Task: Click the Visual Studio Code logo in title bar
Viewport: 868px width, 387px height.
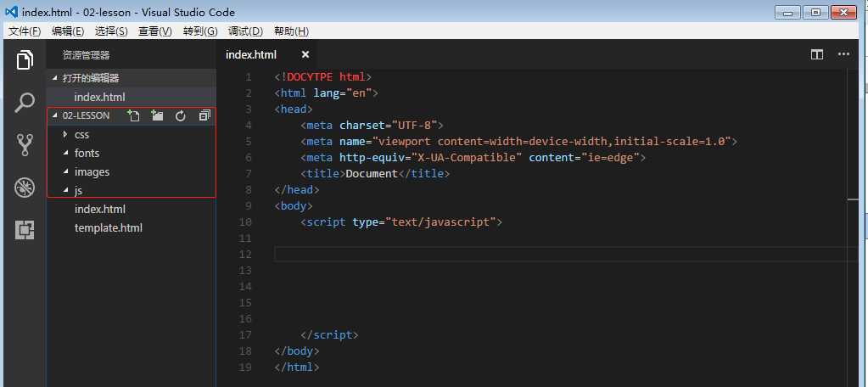Action: [11, 12]
